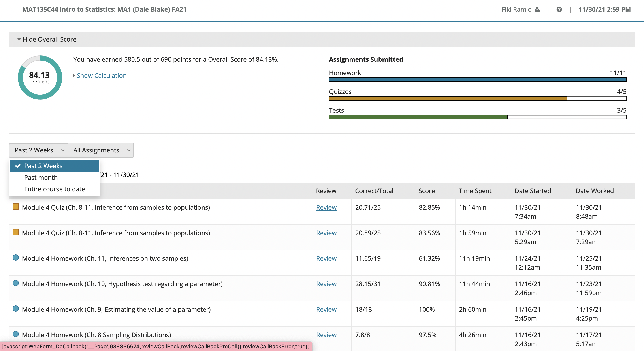This screenshot has width=644, height=351.
Task: Click the blue circle icon for Ch. 11 Homework
Action: tap(16, 258)
